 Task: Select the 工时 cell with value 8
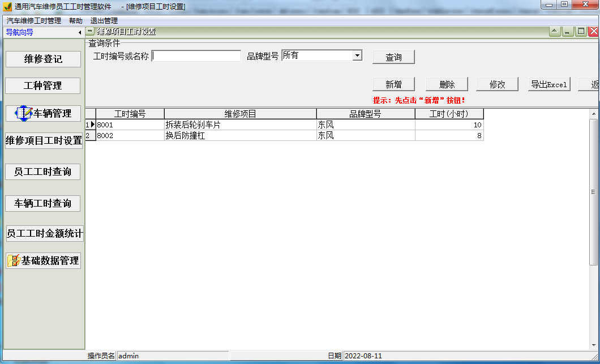pyautogui.click(x=449, y=135)
